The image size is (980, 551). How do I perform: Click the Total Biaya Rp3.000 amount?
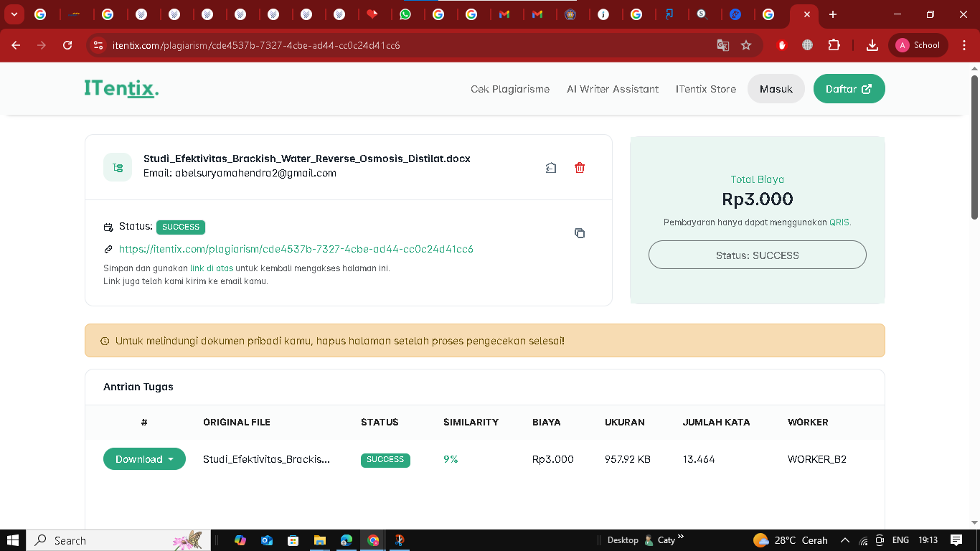pos(758,199)
